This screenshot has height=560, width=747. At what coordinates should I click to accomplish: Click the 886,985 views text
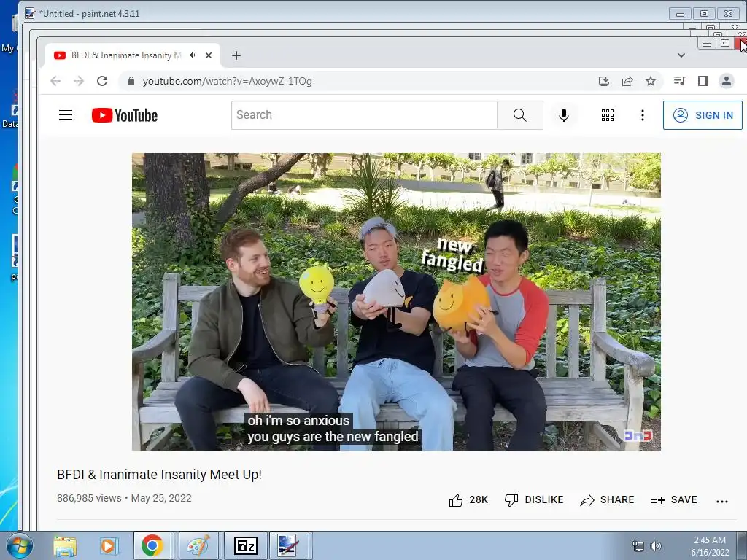pyautogui.click(x=89, y=498)
